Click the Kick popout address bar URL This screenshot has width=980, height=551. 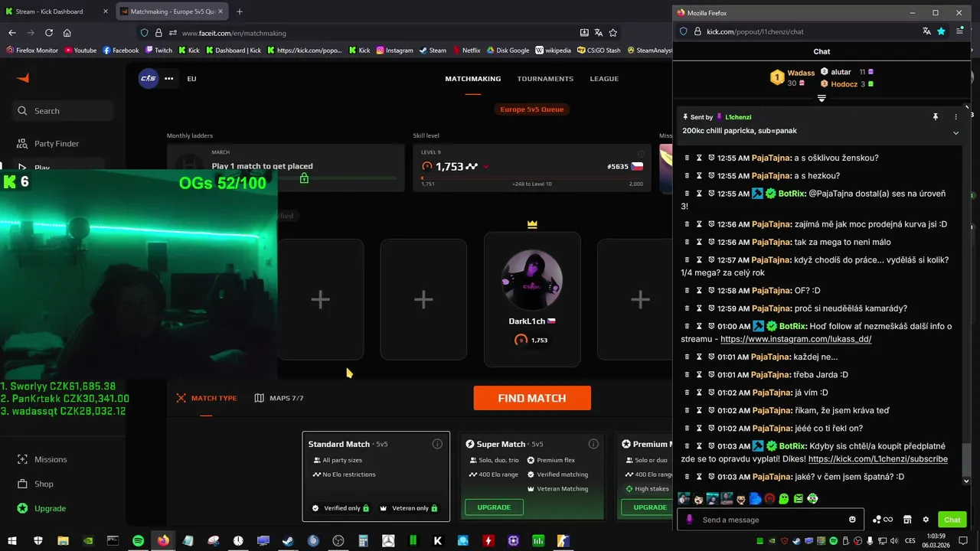755,31
